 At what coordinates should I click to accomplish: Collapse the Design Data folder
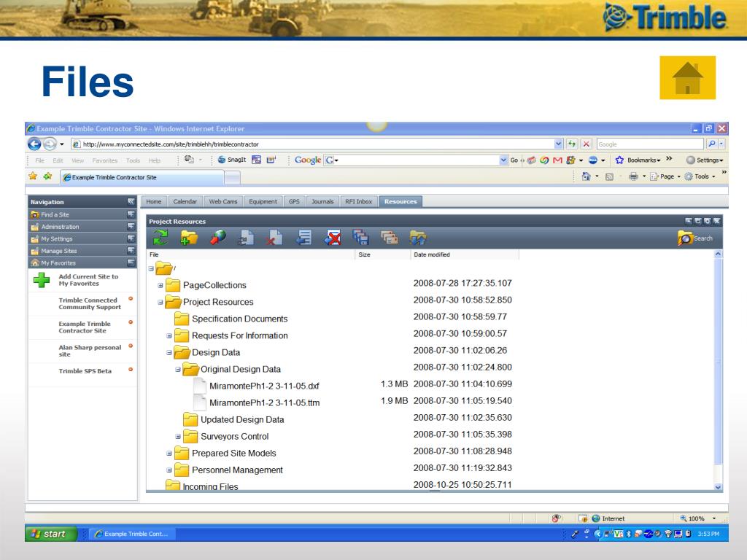click(x=170, y=353)
